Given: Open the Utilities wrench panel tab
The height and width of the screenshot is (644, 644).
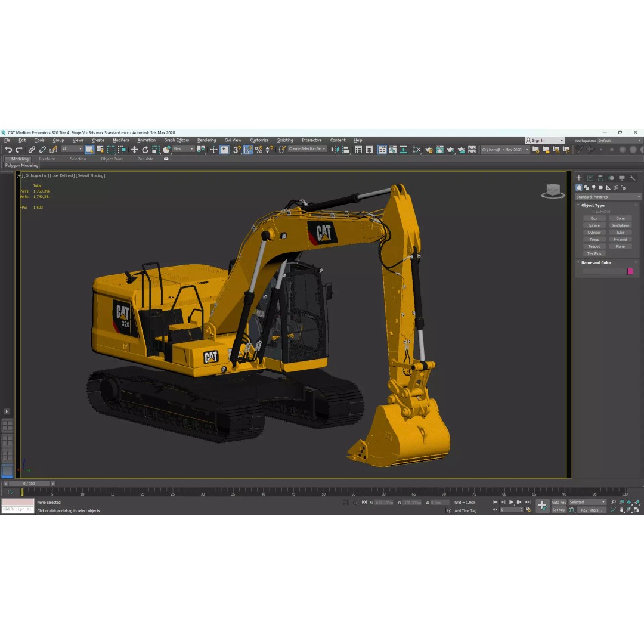Looking at the screenshot, I should point(633,178).
